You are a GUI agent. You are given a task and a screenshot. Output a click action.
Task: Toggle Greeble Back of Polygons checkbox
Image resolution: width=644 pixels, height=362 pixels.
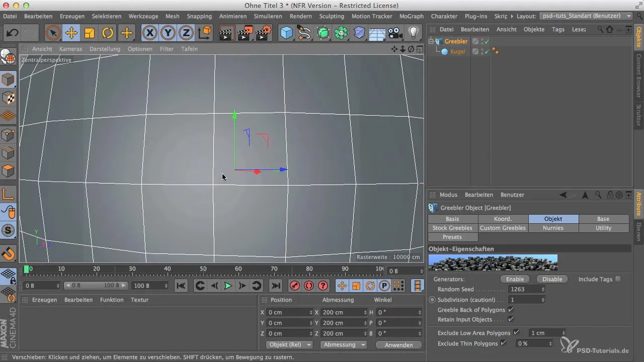pos(511,309)
